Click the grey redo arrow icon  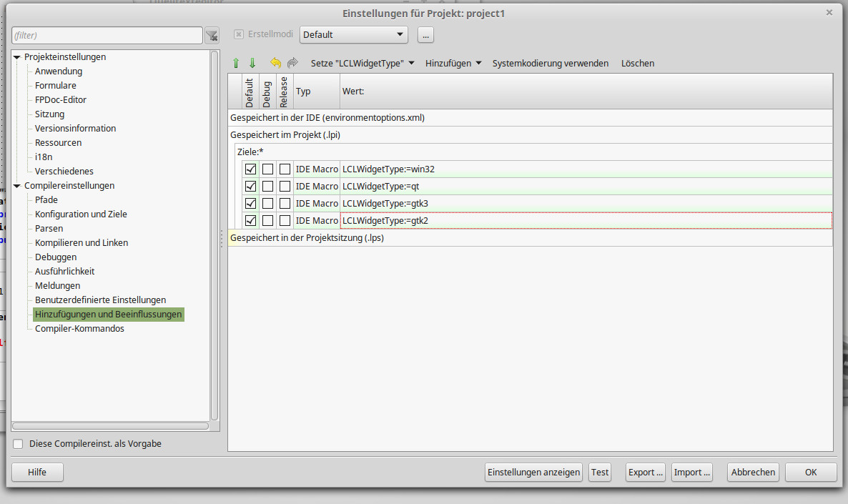[x=292, y=64]
